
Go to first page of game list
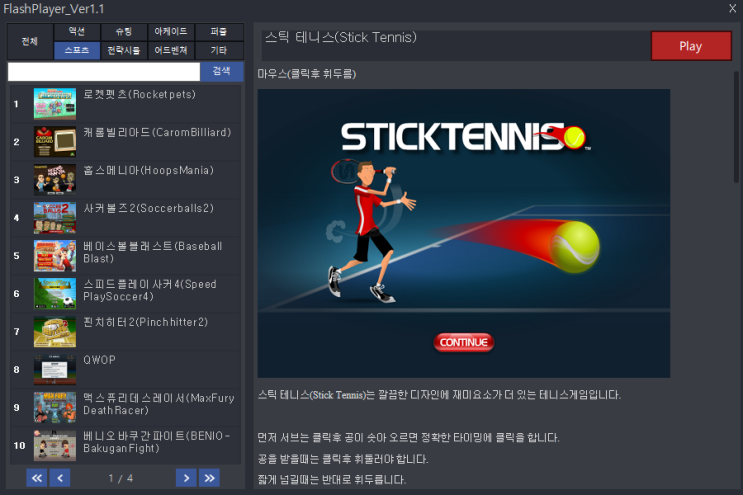[36, 478]
